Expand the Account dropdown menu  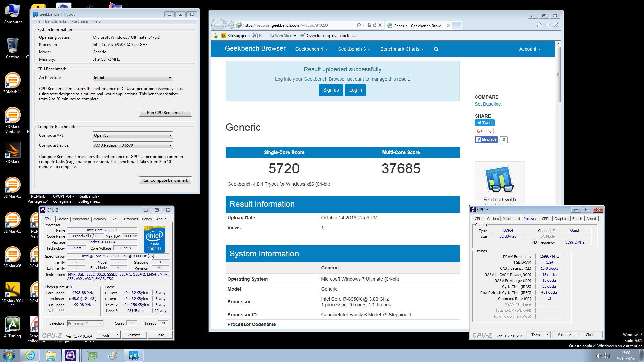[x=530, y=49]
